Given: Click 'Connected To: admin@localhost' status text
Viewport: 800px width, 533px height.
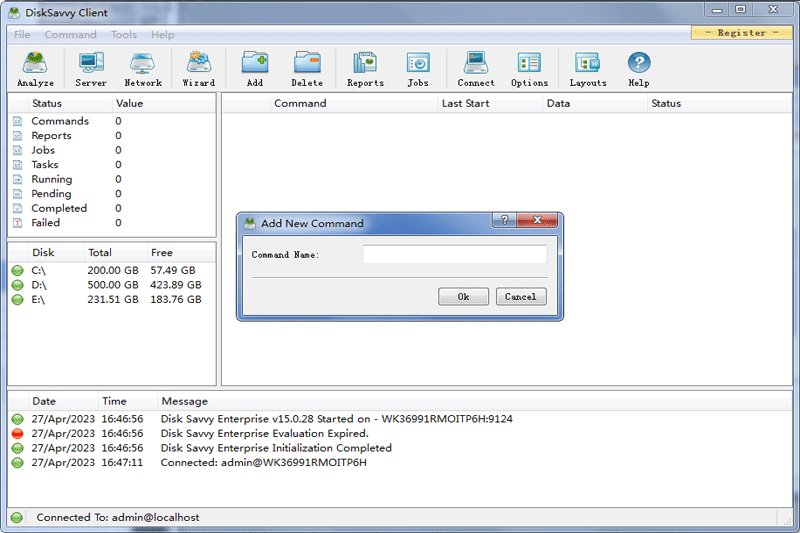Looking at the screenshot, I should point(118,517).
